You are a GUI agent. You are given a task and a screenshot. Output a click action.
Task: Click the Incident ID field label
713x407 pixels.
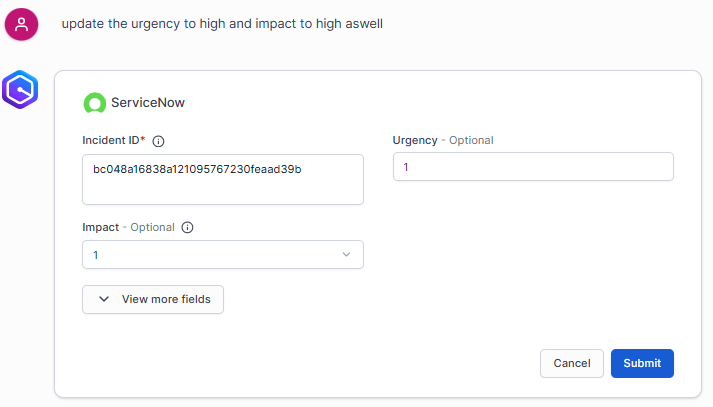(113, 141)
